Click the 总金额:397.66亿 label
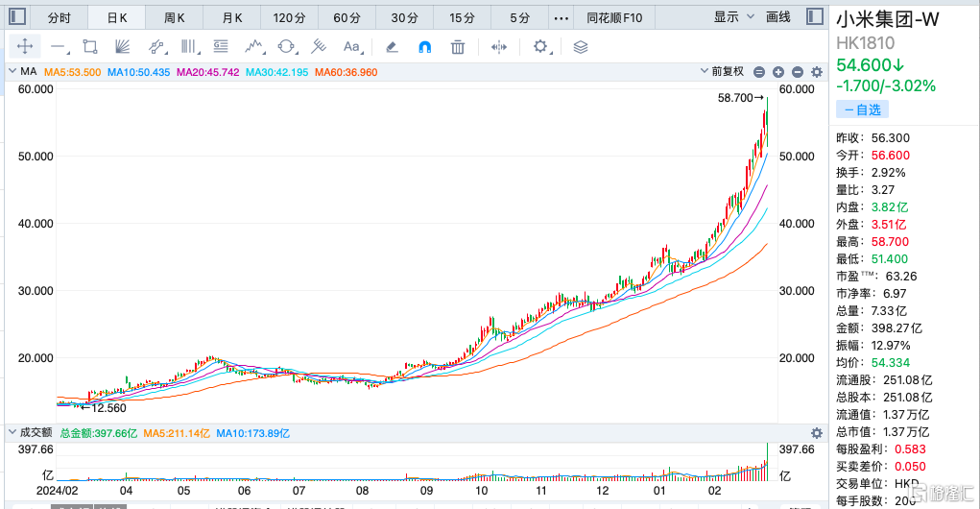Screen dimensions: 980x509 tap(99, 433)
